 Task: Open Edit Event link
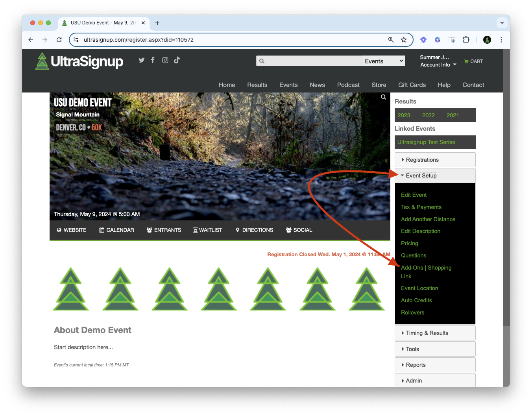click(414, 195)
